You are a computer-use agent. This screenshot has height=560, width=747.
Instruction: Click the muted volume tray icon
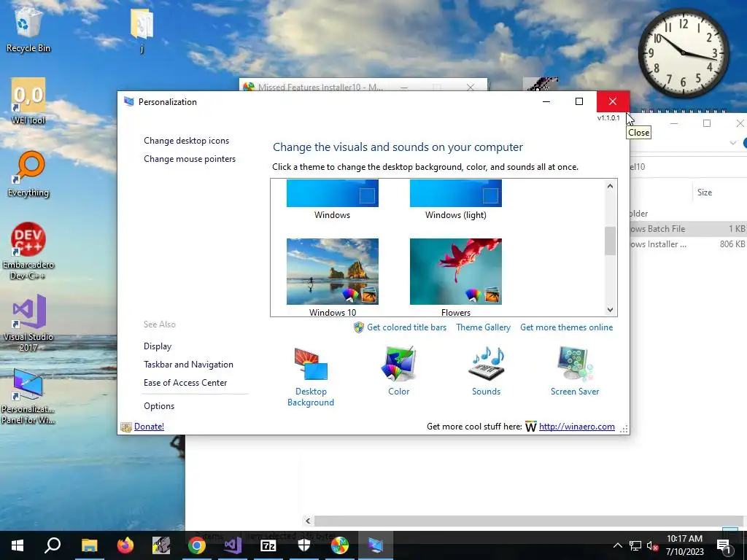point(652,545)
